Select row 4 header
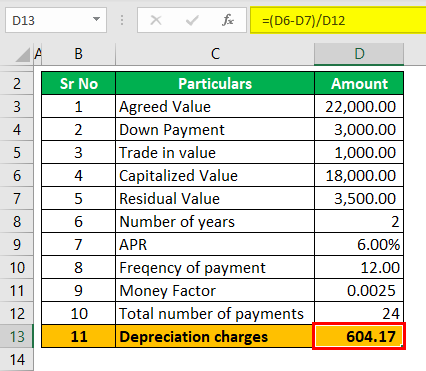The image size is (426, 371). click(x=17, y=130)
